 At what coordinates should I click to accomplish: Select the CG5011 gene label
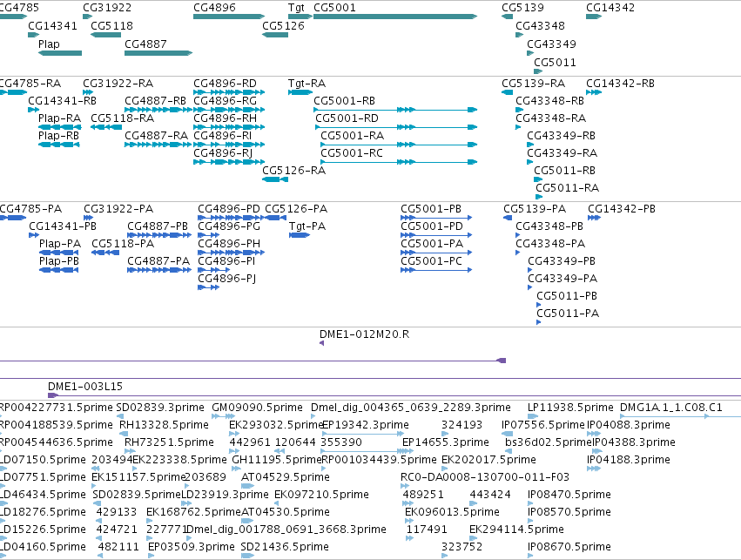[555, 63]
